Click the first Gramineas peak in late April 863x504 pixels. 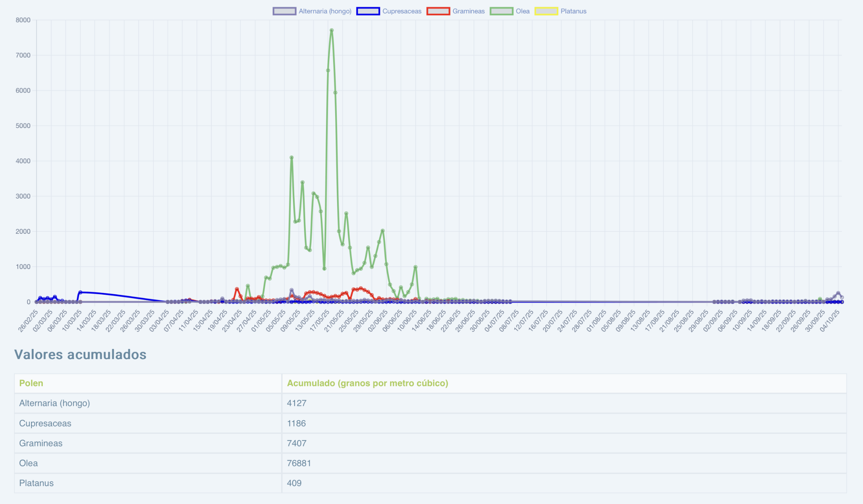tap(237, 289)
